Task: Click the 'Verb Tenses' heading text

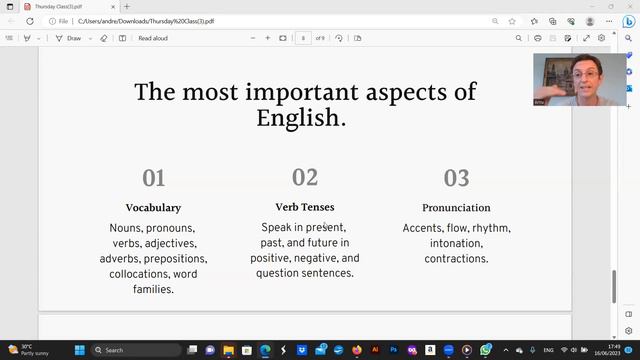Action: pos(305,207)
